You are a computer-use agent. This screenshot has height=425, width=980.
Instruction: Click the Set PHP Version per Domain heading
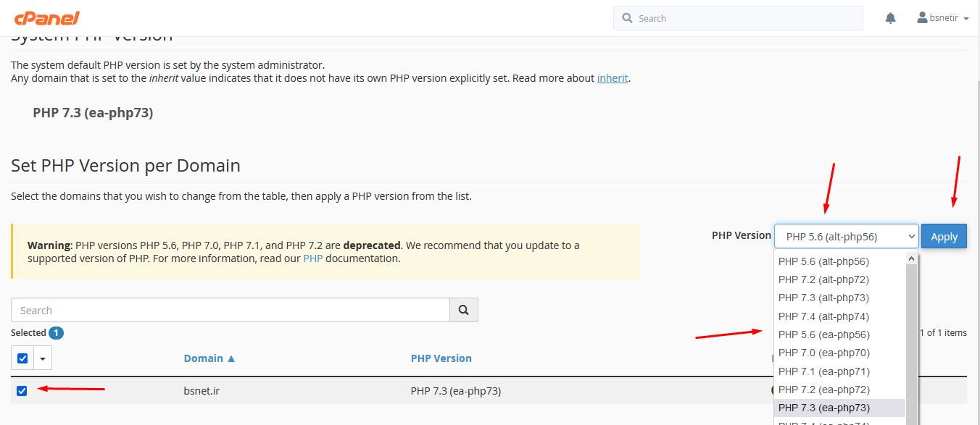[125, 166]
